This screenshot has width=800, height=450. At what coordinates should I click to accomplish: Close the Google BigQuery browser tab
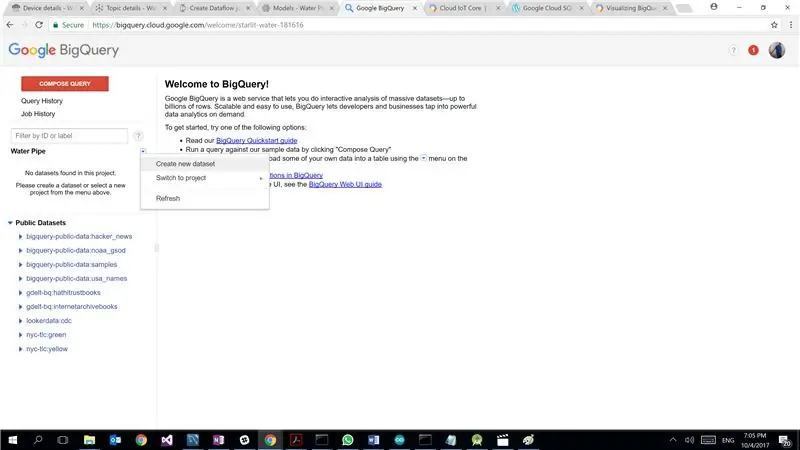point(415,9)
